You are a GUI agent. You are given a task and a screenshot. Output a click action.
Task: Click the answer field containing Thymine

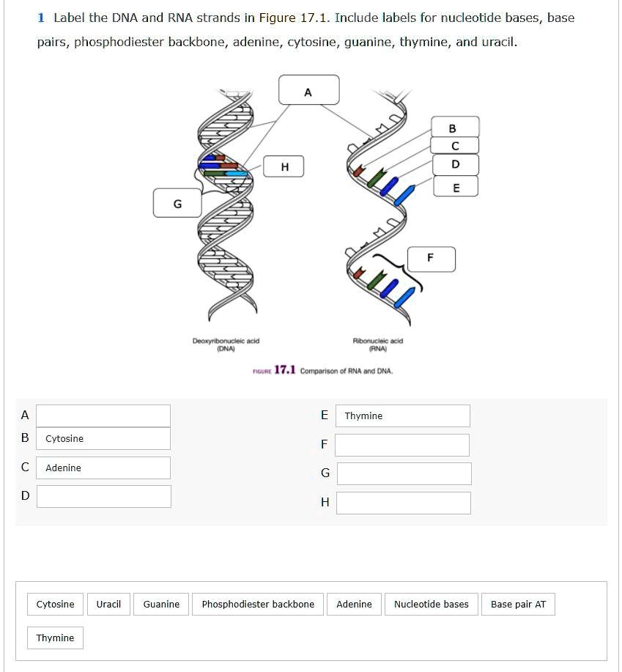(401, 416)
